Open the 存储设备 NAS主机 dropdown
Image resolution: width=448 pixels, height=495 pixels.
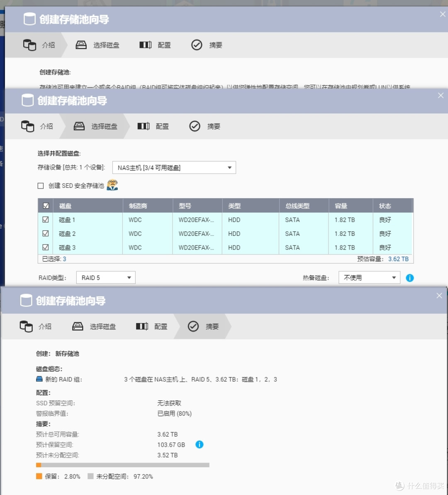click(174, 168)
